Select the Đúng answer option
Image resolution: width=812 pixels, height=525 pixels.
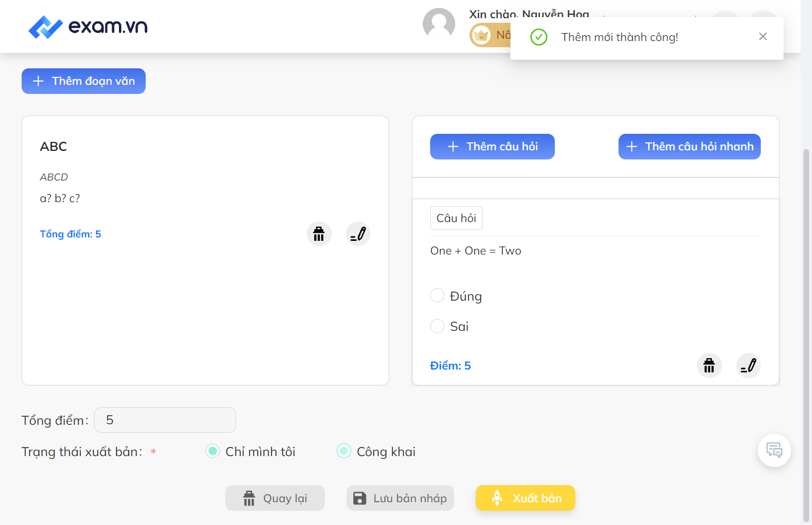click(x=437, y=296)
